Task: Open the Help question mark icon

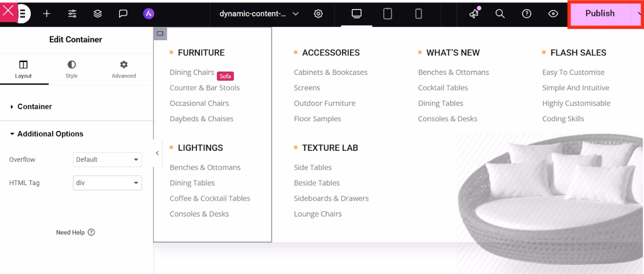Action: click(526, 13)
